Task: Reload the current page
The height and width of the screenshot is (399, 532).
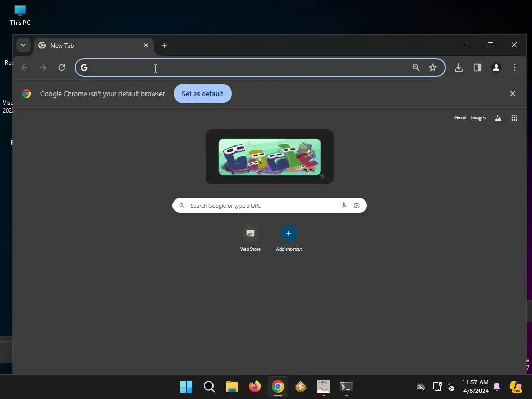Action: tap(62, 68)
